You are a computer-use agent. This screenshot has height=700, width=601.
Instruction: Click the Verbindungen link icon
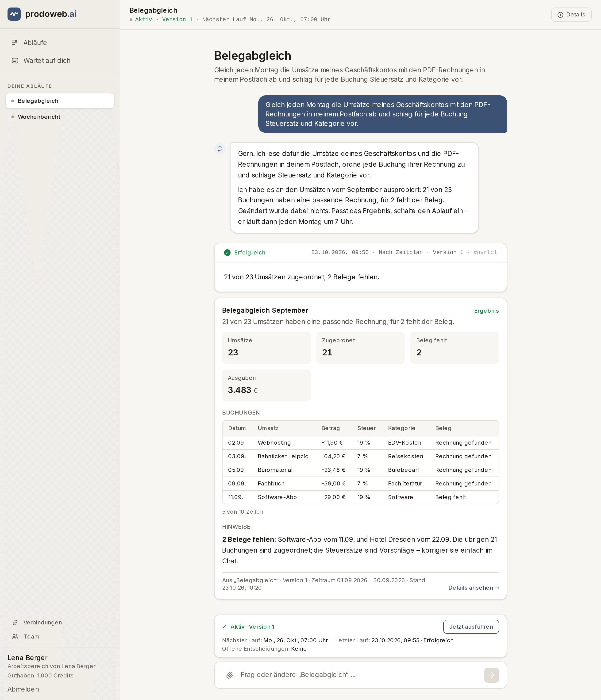[15, 622]
